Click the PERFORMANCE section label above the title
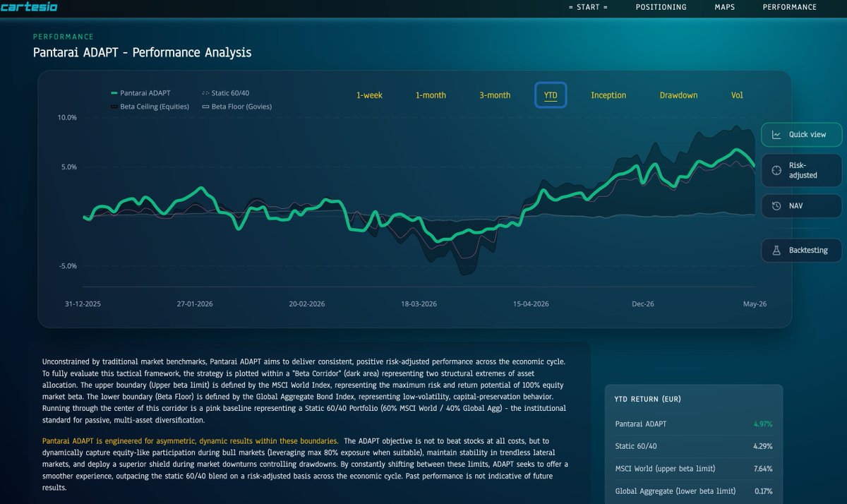Viewport: 847px width, 504px height. click(x=64, y=37)
